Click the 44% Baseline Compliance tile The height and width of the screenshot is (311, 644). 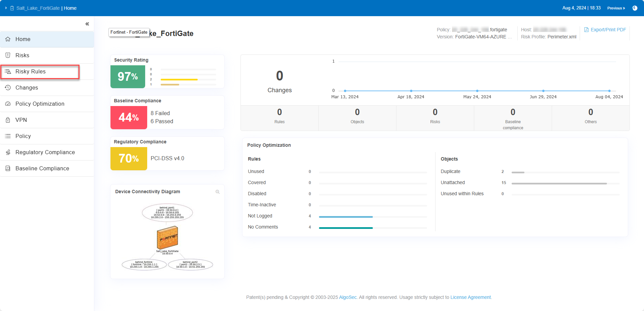click(129, 117)
